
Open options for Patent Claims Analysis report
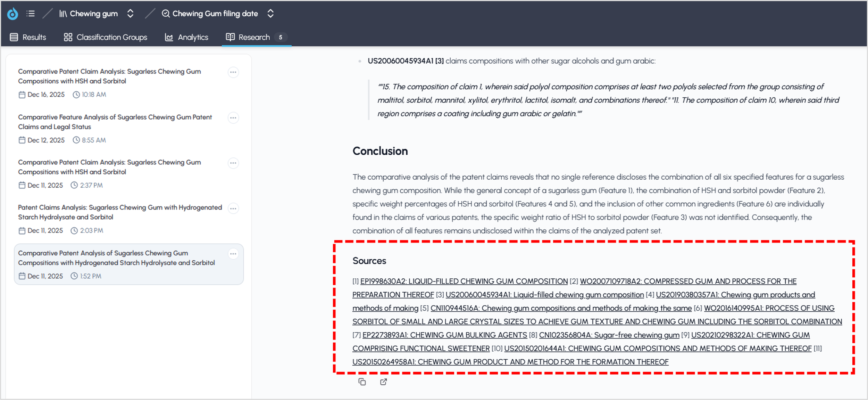pyautogui.click(x=233, y=209)
